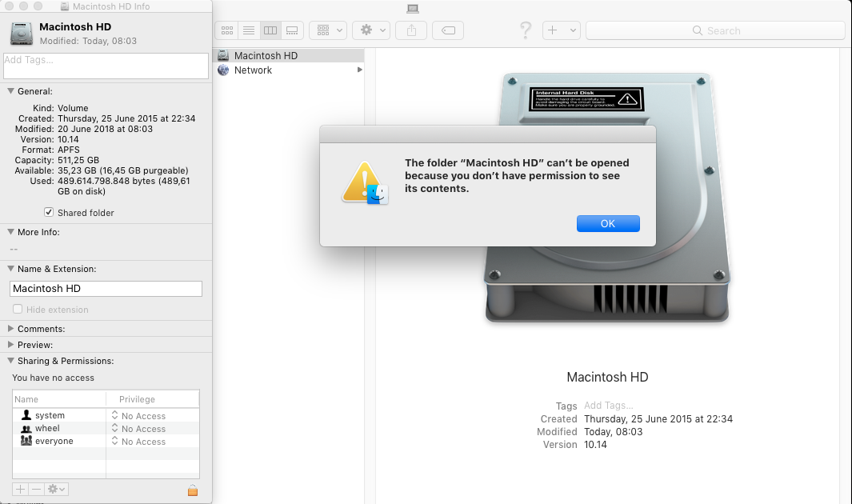The height and width of the screenshot is (504, 852).
Task: Open the group-by arrangement dropdown
Action: [328, 30]
